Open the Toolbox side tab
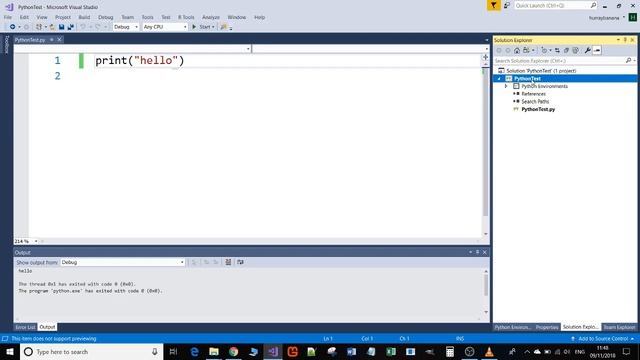Viewport: 640px width, 360px height. coord(7,45)
